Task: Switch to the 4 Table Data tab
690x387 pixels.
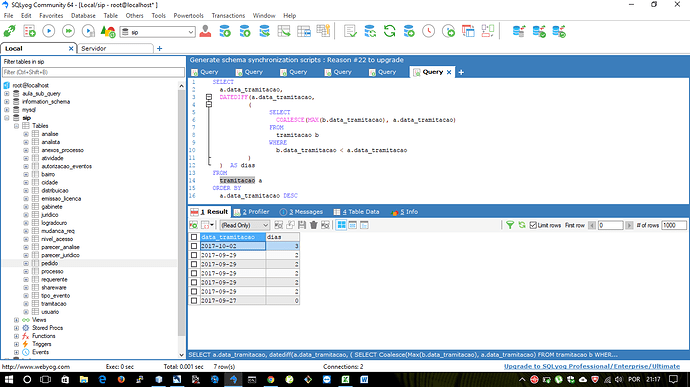Action: (x=356, y=212)
